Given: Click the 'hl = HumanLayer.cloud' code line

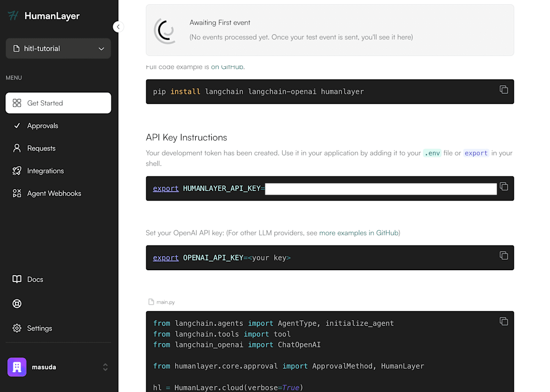Looking at the screenshot, I should click(228, 387).
